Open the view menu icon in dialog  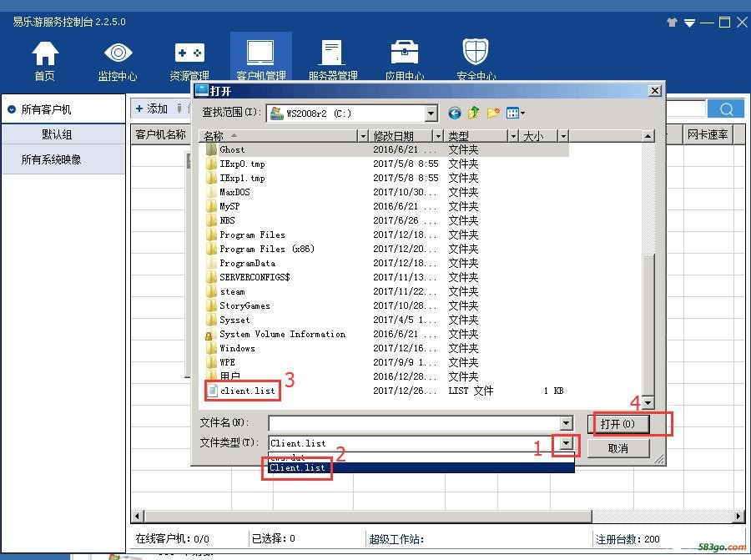pyautogui.click(x=516, y=113)
